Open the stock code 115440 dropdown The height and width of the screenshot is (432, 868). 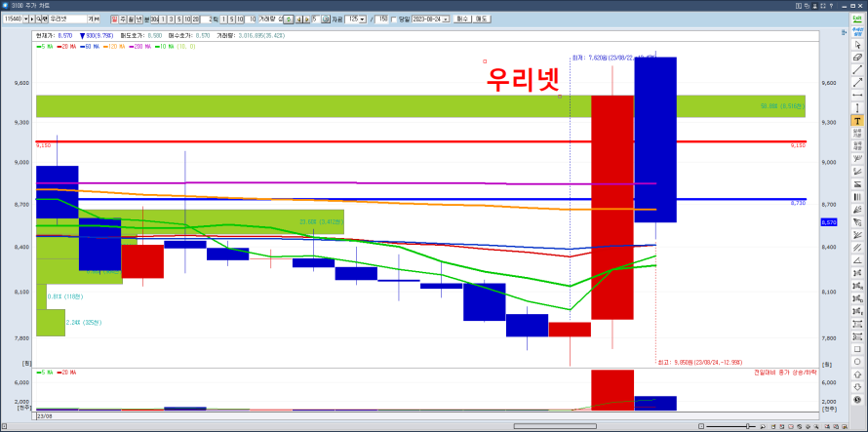[x=28, y=19]
